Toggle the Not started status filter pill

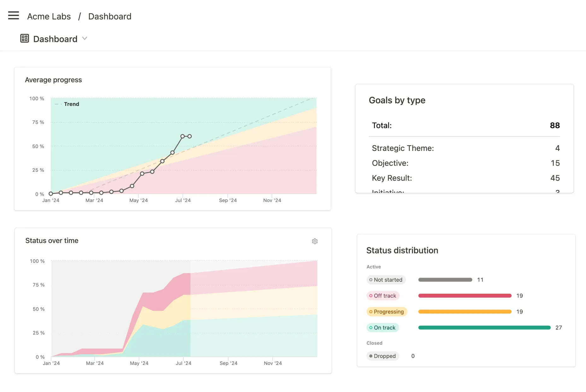click(386, 280)
